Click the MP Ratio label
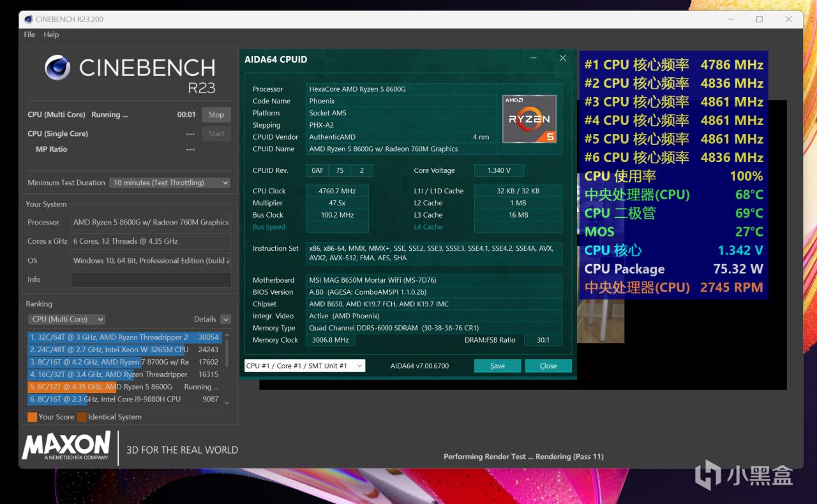The width and height of the screenshot is (817, 504). [x=52, y=149]
